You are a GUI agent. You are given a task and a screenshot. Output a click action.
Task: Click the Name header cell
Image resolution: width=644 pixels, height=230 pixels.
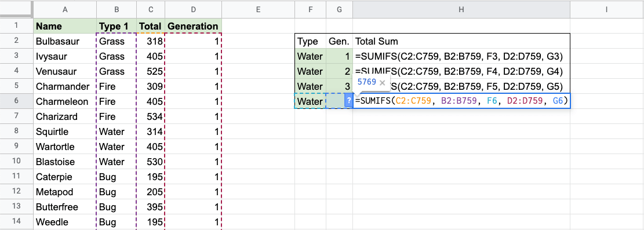click(x=65, y=26)
